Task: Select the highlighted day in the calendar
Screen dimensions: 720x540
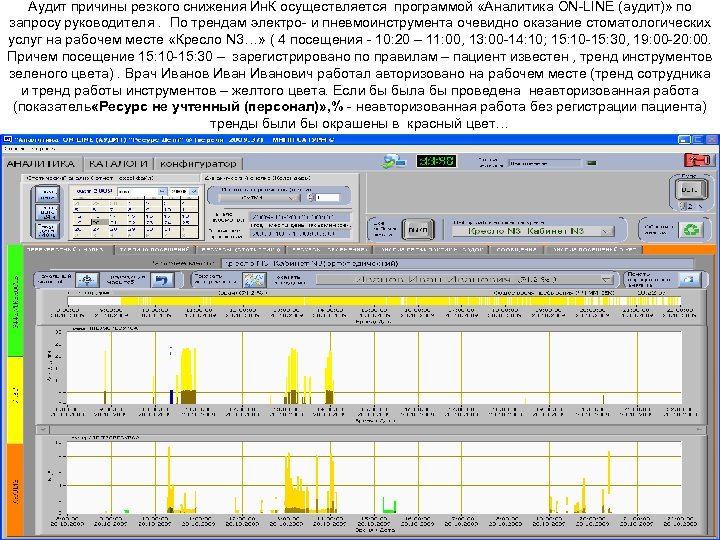Action: click(99, 222)
